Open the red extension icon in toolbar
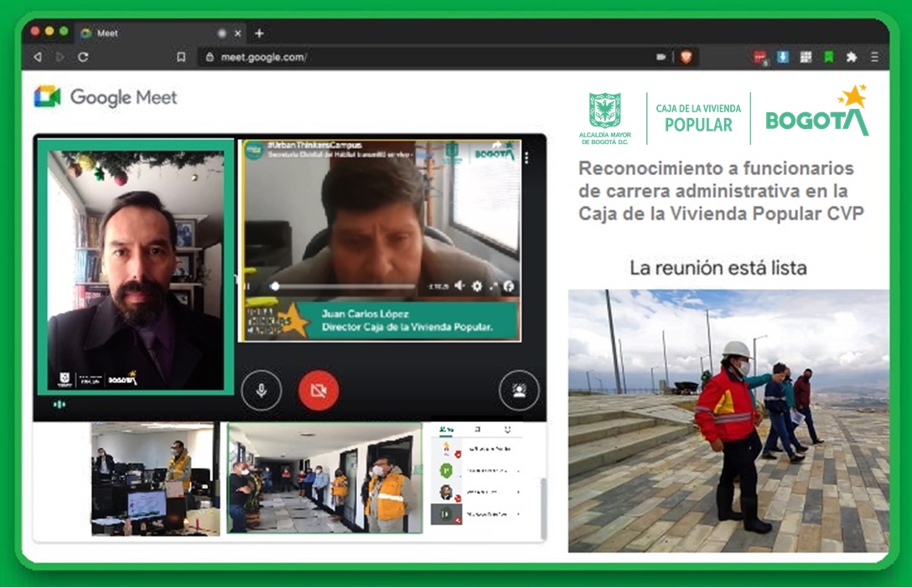Screen dimensions: 912x588 [x=759, y=57]
